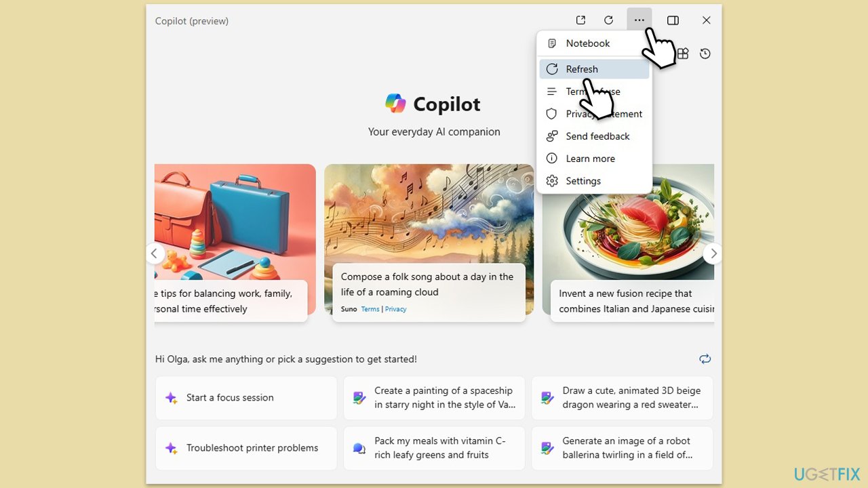Image resolution: width=868 pixels, height=488 pixels.
Task: Click the Your everyday AI companion tagline
Action: click(434, 131)
